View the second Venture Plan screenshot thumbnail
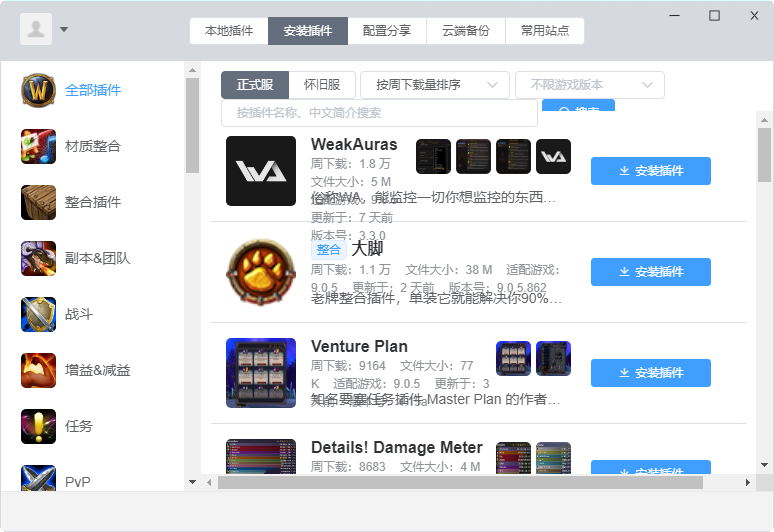The width and height of the screenshot is (774, 532). [x=553, y=358]
